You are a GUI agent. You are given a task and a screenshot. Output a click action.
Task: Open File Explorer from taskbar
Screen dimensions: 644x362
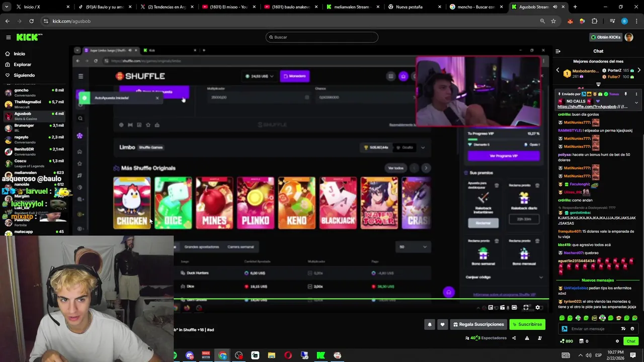tap(271, 355)
